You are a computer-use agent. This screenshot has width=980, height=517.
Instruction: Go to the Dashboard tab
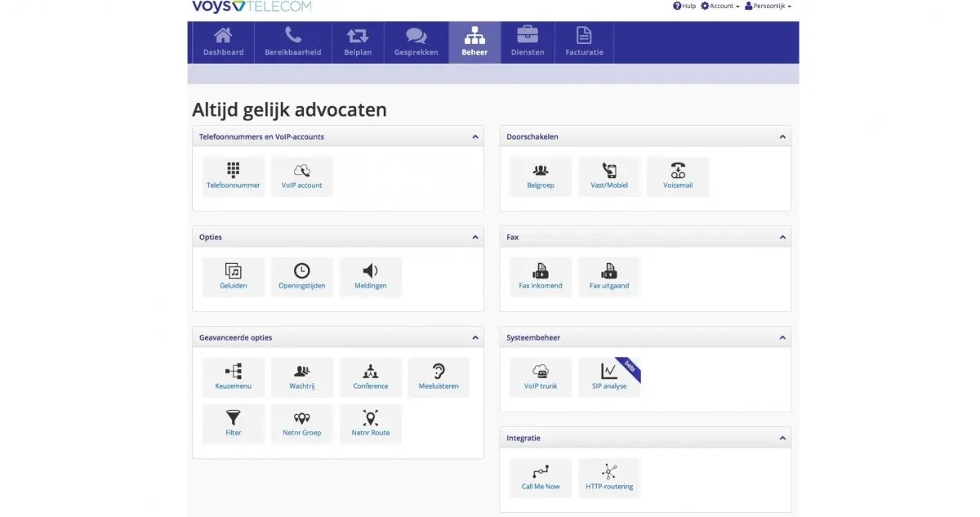pyautogui.click(x=223, y=42)
